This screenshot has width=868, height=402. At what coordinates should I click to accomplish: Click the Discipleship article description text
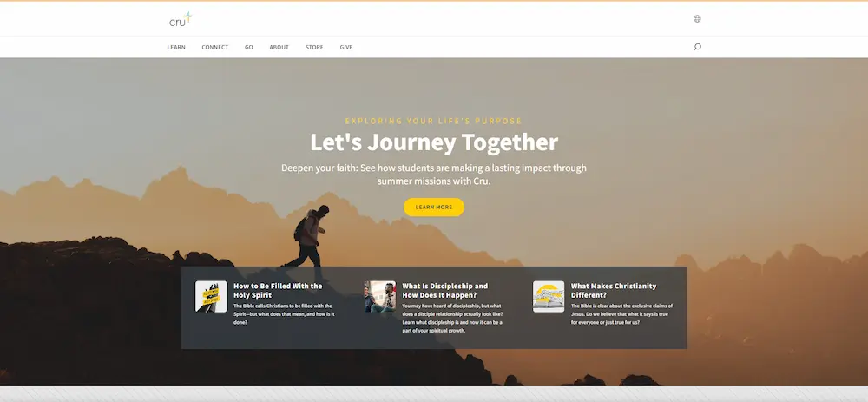452,318
